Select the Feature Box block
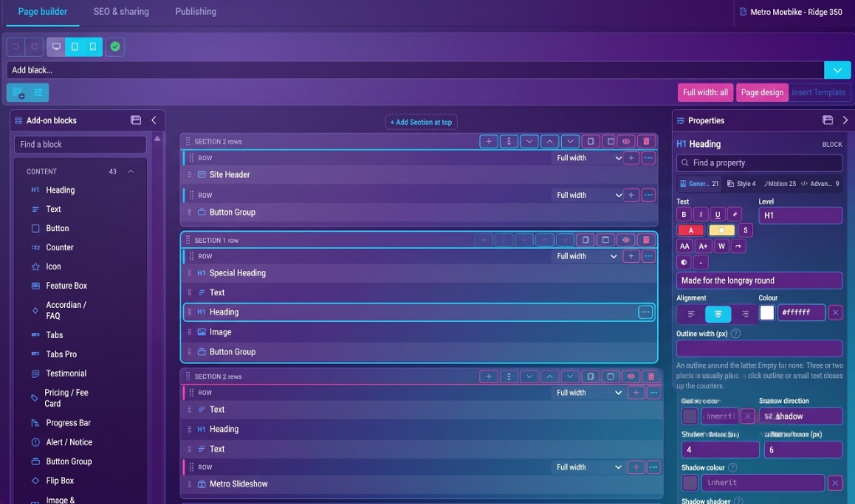 click(66, 285)
